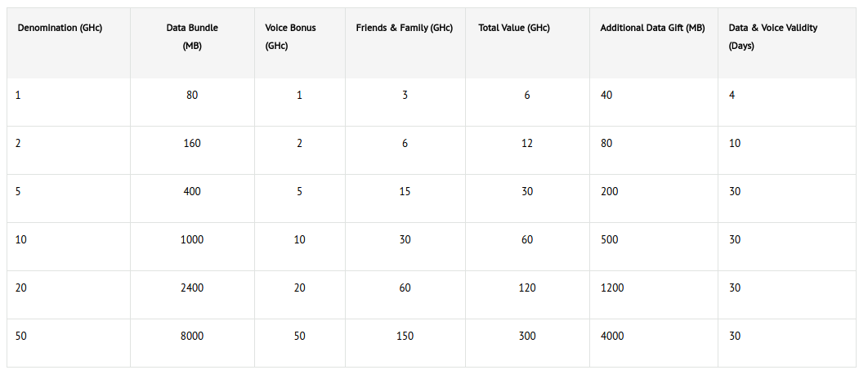Select the 4000 additional data gift cell
The height and width of the screenshot is (379, 868).
(x=612, y=337)
